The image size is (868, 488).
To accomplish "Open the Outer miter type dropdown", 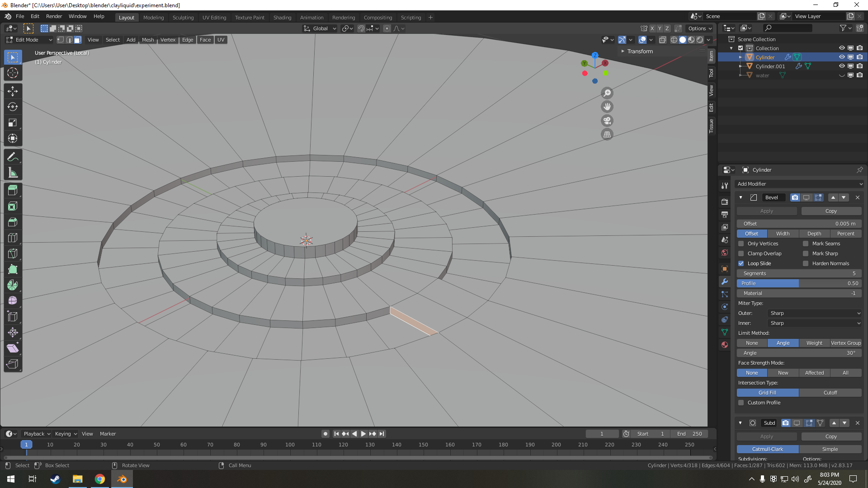I will 815,313.
